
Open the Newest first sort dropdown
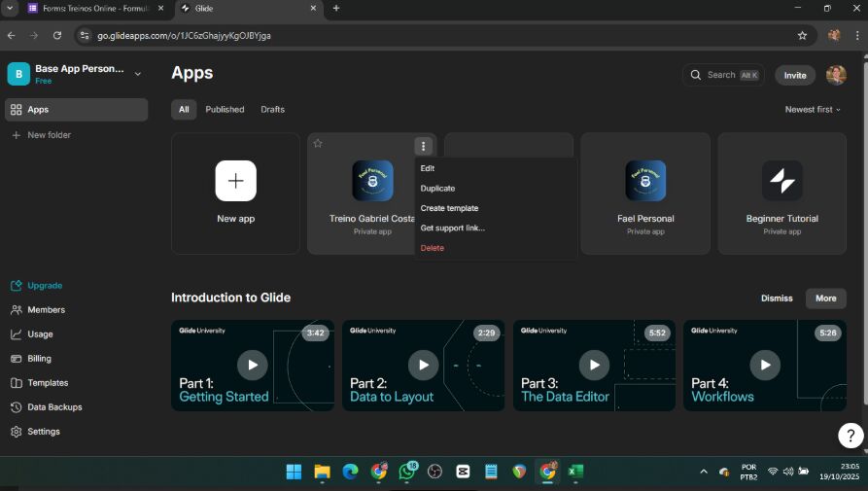coord(812,110)
